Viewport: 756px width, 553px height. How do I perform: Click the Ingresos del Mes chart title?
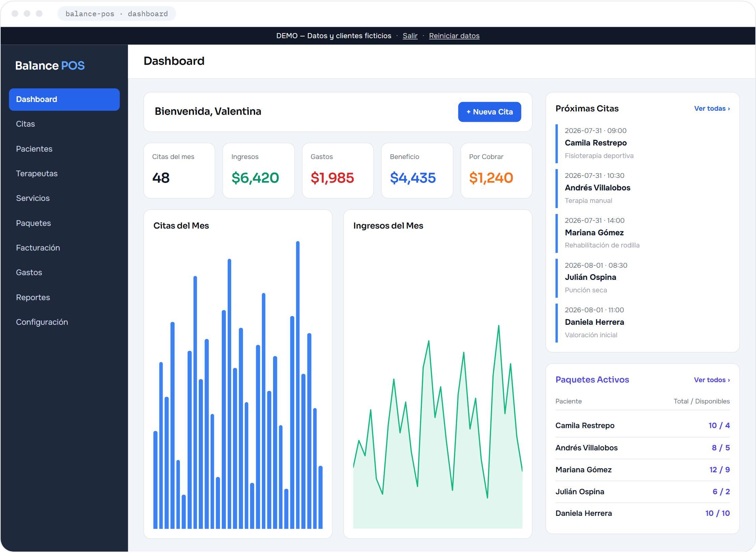[x=388, y=226]
